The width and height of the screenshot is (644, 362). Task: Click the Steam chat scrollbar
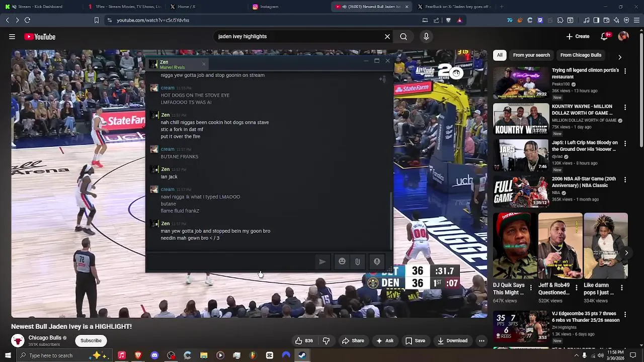coord(391,221)
